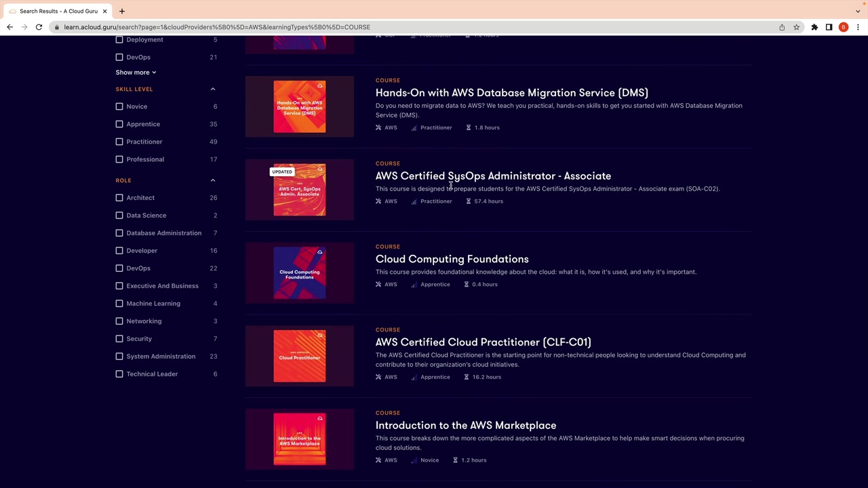The width and height of the screenshot is (868, 488).
Task: Click the DMS course thumbnail image
Action: pos(300,106)
